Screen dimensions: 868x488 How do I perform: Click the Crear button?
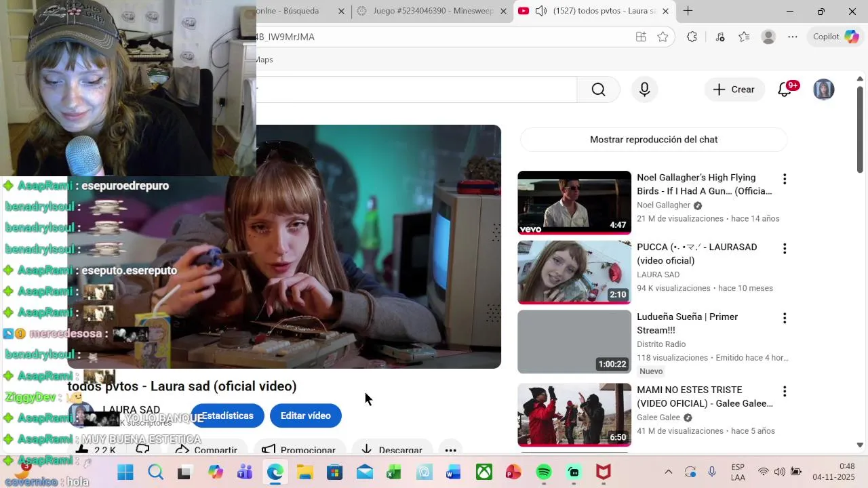[734, 89]
